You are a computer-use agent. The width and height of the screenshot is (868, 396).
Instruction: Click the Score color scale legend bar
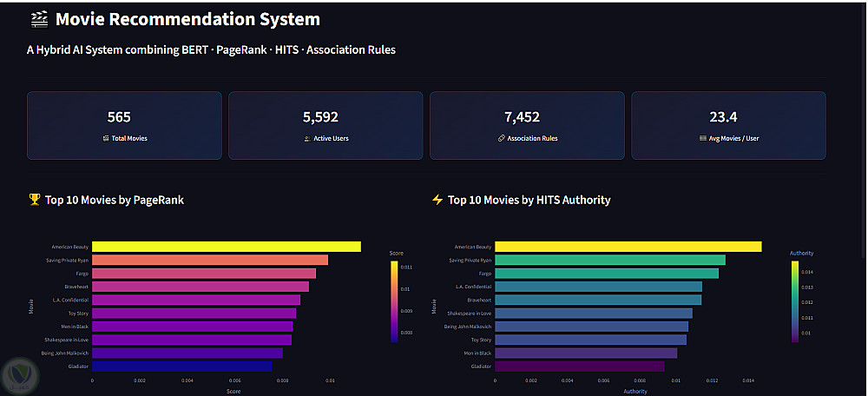click(394, 302)
